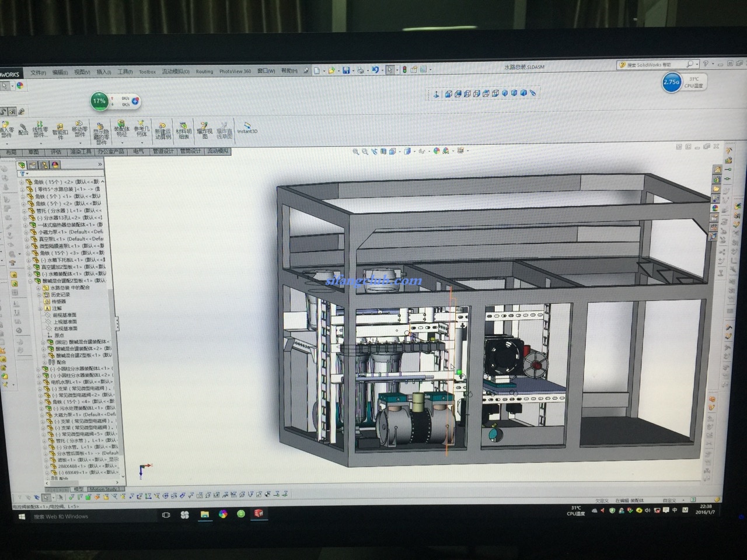Open the Routing menu
The width and height of the screenshot is (747, 560).
(204, 72)
